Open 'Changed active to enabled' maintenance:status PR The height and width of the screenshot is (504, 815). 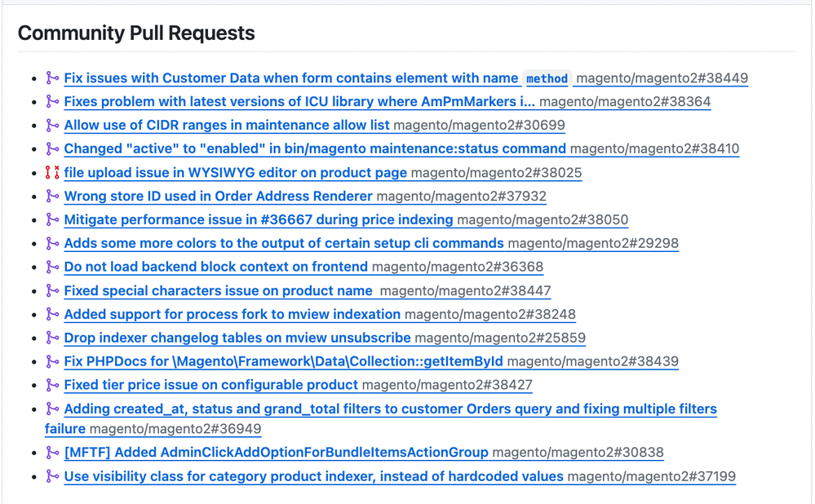315,149
